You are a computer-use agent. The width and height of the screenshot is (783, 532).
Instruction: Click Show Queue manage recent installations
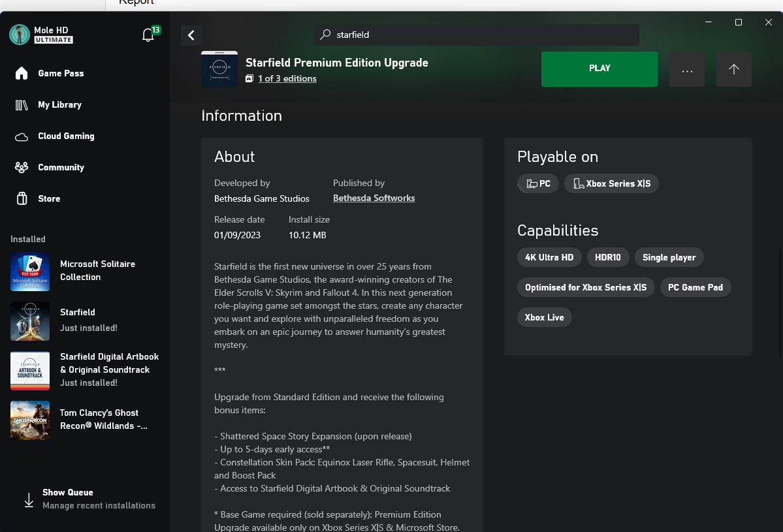tap(90, 499)
